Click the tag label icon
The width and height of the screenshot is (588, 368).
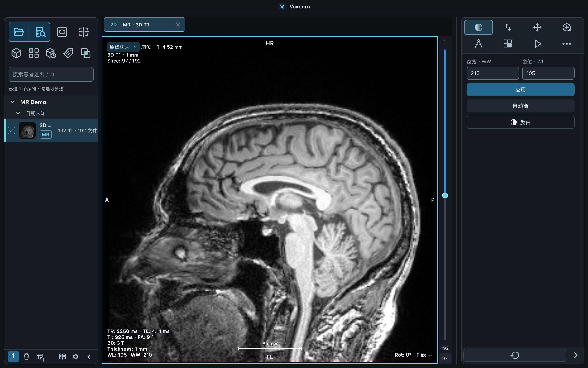68,53
